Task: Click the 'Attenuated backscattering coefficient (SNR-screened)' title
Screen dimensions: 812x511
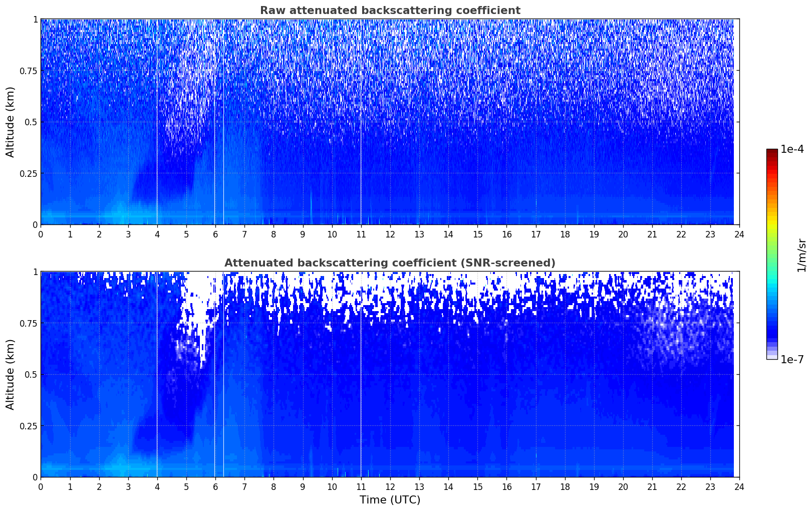Action: [390, 263]
